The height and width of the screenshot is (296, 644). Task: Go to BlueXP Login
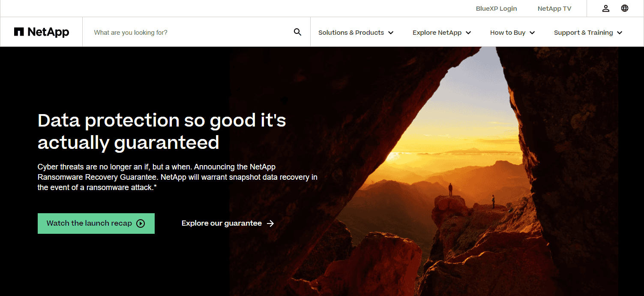click(x=496, y=9)
